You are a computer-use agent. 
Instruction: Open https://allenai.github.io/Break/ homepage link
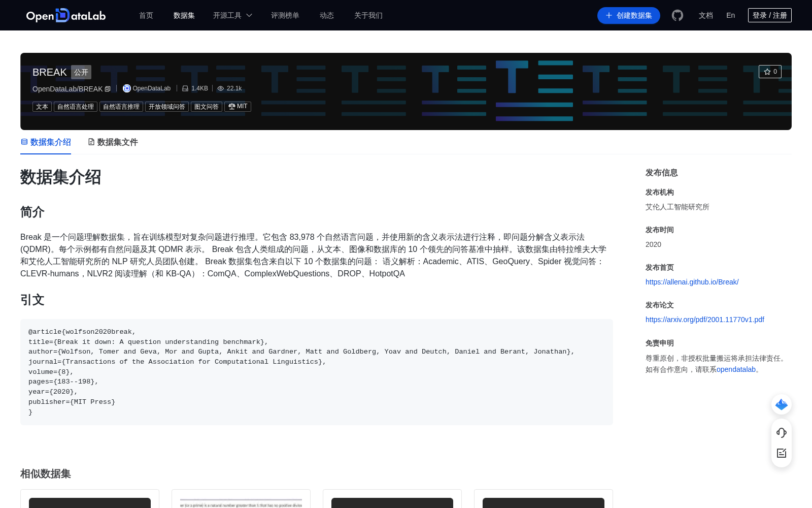click(692, 282)
